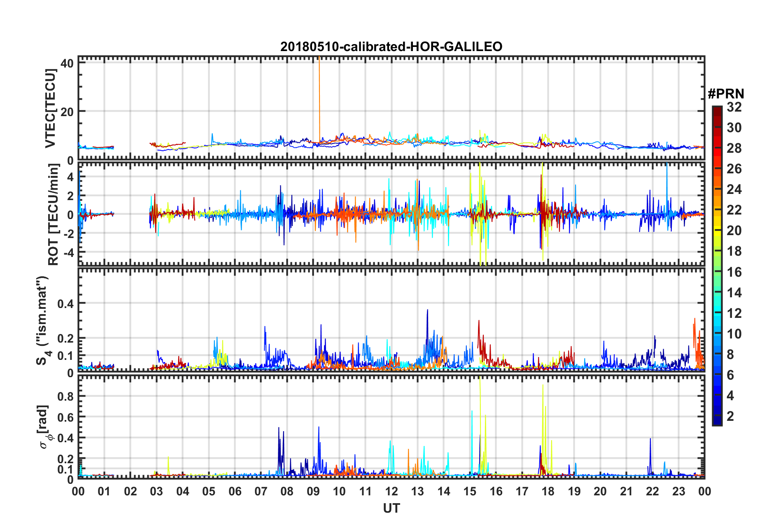Image resolution: width=783 pixels, height=532 pixels.
Task: Click sigma phi y-axis tick label 0.8
Action: (x=65, y=396)
